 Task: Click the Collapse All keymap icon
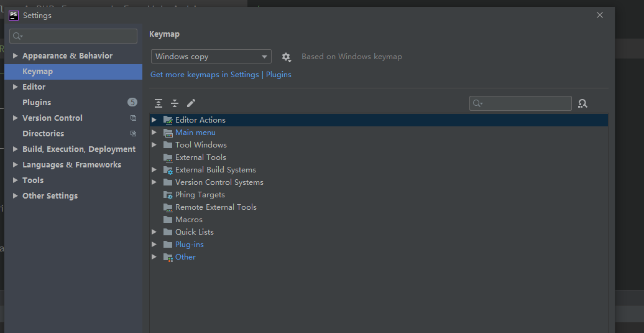tap(175, 103)
